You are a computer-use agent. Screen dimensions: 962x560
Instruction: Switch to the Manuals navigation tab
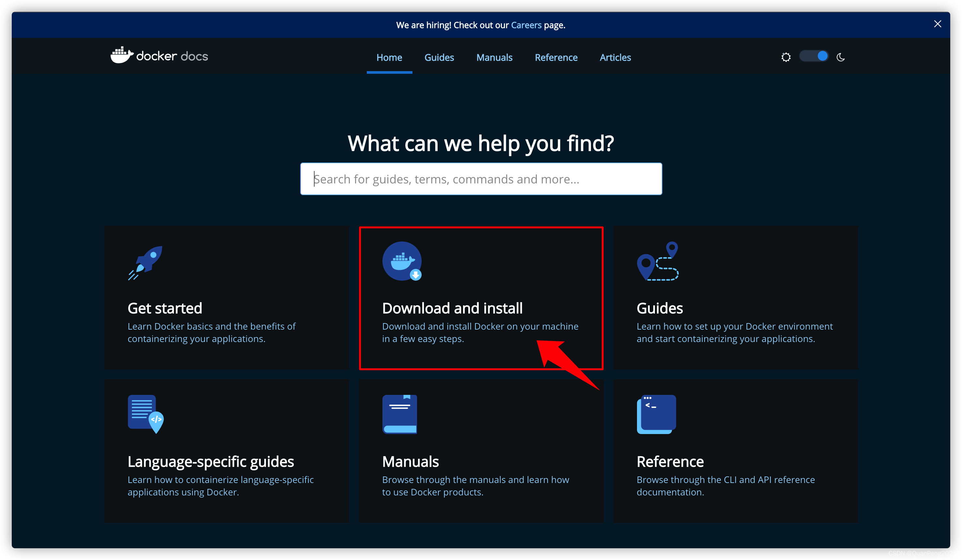coord(494,58)
